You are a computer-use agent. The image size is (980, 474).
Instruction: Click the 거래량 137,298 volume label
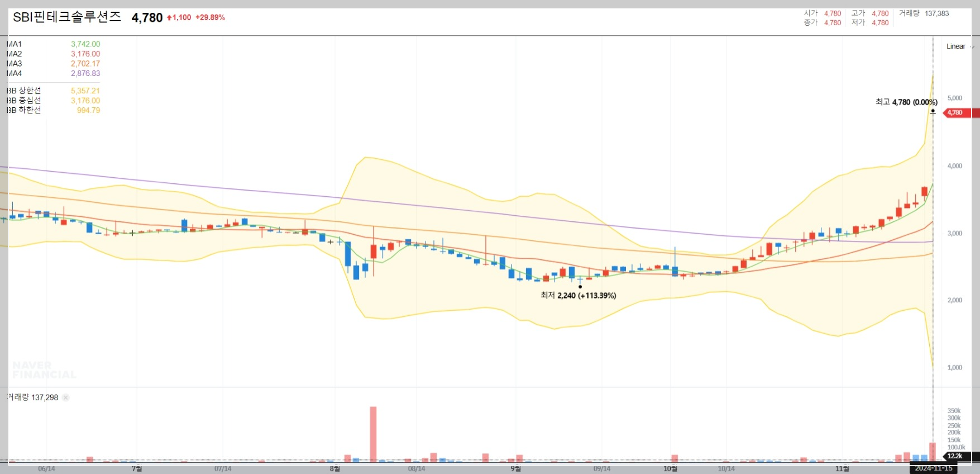(x=32, y=397)
